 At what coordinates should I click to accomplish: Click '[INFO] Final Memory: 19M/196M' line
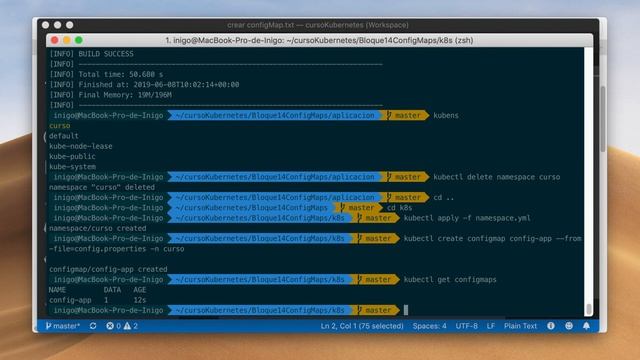pos(110,95)
